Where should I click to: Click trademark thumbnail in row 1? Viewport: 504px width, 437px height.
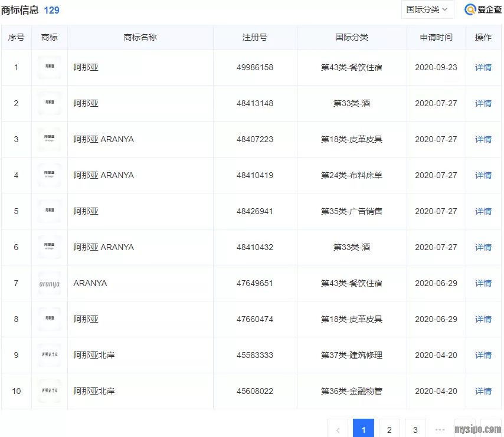pos(50,67)
